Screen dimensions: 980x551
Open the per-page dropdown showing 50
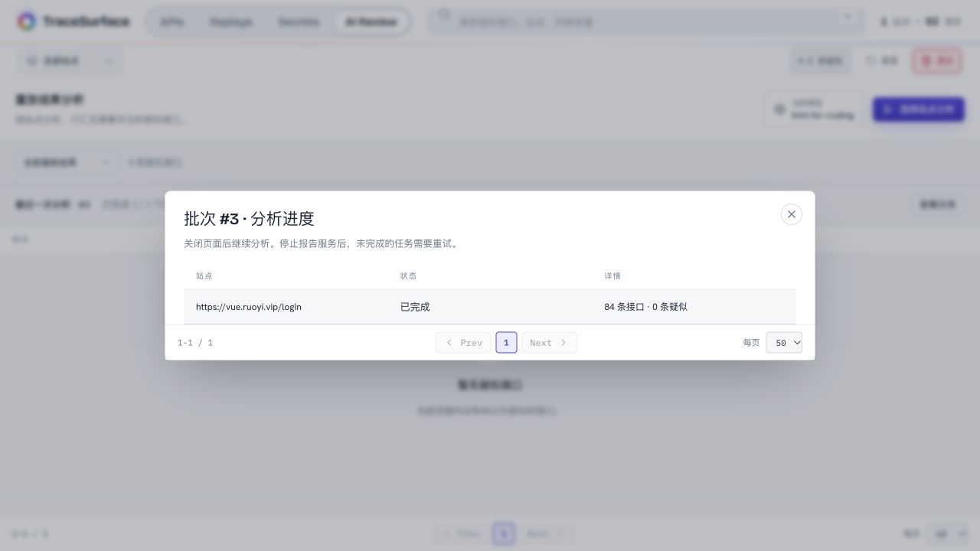pos(784,343)
